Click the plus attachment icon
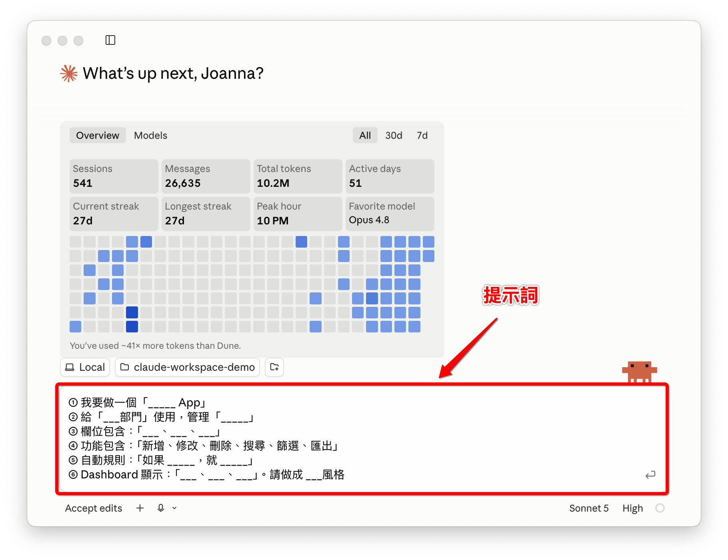728x560 pixels. tap(140, 508)
